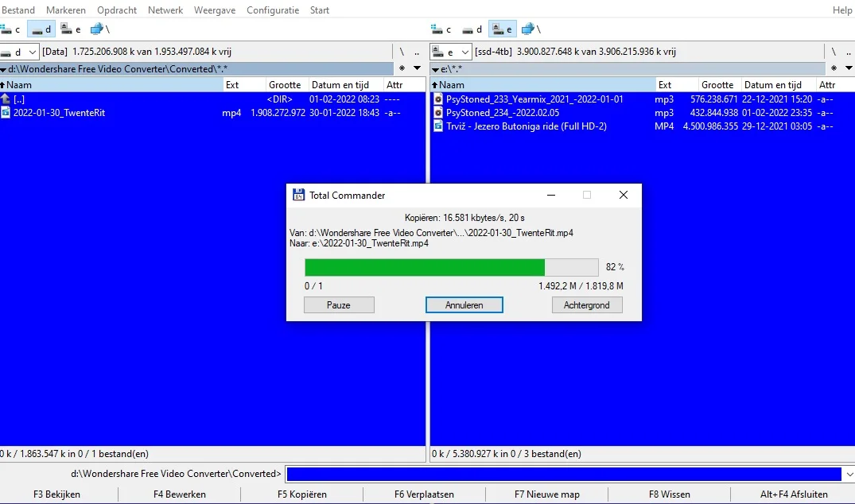Screen dimensions: 855x504
Task: Select drive e in left drive bar
Action: pos(71,29)
